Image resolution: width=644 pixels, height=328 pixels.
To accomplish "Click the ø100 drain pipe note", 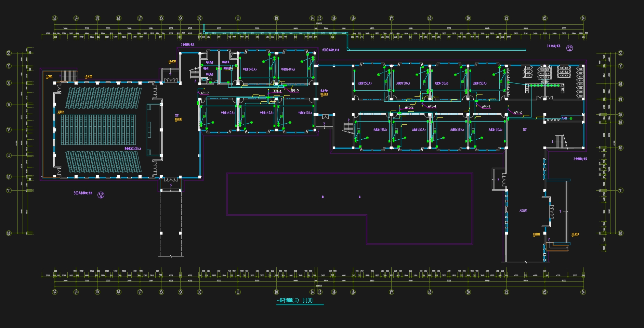I will pyautogui.click(x=331, y=50).
